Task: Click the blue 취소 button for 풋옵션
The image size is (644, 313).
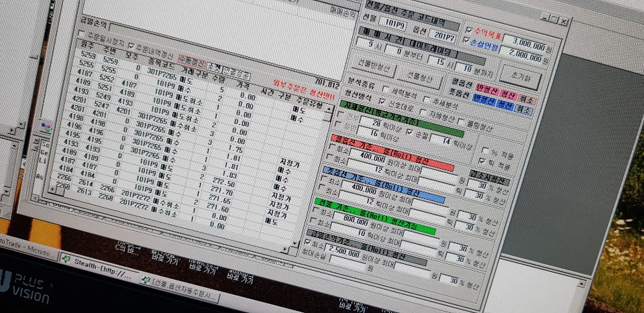Action: (524, 110)
